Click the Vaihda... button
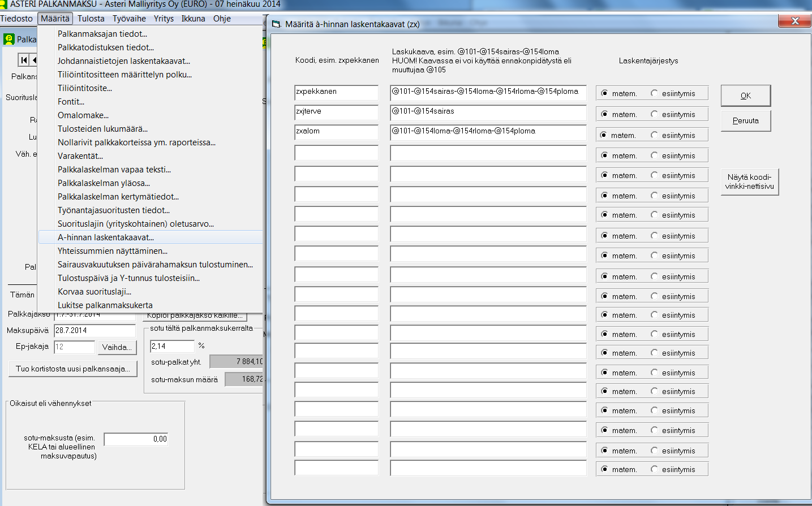812x506 pixels. [x=117, y=347]
